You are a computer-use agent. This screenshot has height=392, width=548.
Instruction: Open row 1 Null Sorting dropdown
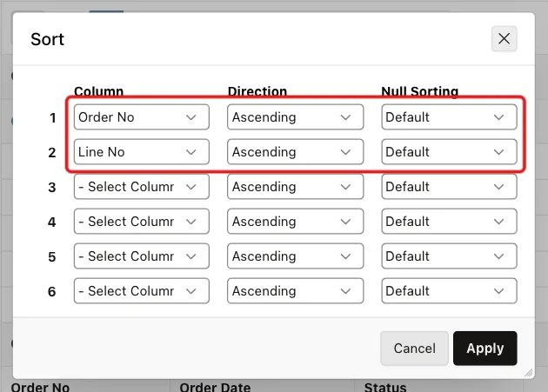tap(449, 117)
